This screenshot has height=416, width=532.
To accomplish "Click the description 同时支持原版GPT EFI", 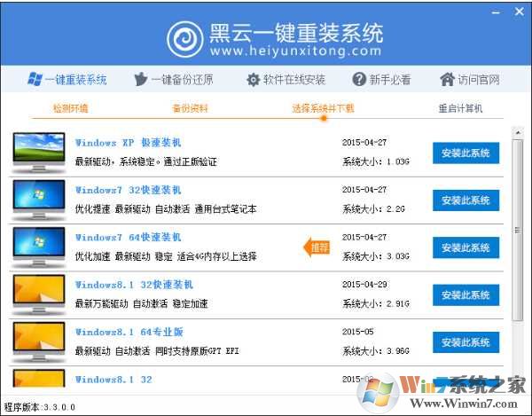I will point(197,351).
